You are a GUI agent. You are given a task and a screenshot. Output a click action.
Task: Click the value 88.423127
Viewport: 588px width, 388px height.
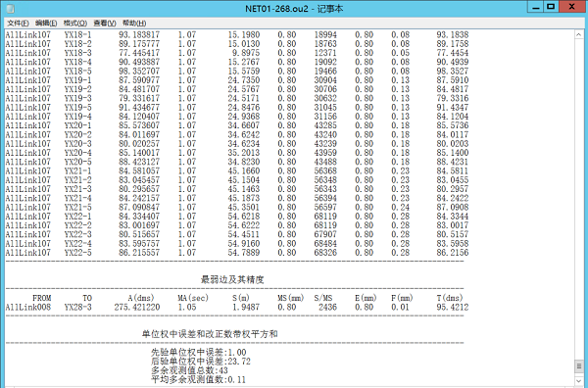[x=139, y=162]
